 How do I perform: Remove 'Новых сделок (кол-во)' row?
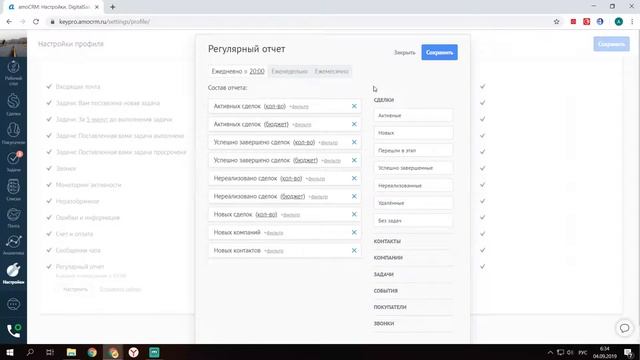(x=354, y=214)
